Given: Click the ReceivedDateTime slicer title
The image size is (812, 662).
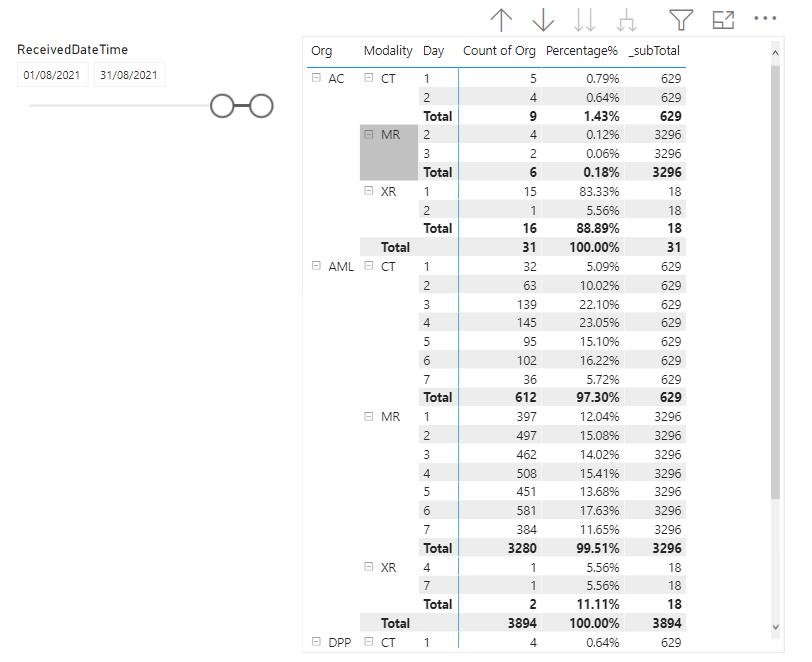Looking at the screenshot, I should [72, 50].
